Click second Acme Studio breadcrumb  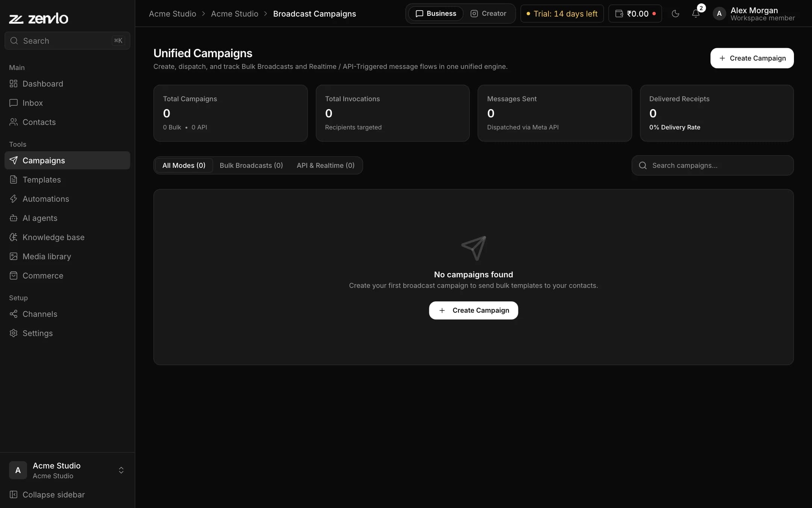tap(235, 14)
